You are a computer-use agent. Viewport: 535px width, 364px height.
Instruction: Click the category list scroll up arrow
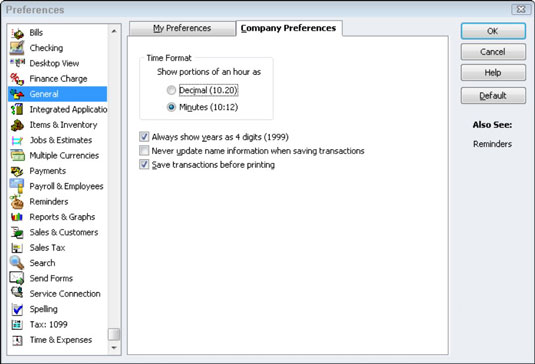point(114,31)
